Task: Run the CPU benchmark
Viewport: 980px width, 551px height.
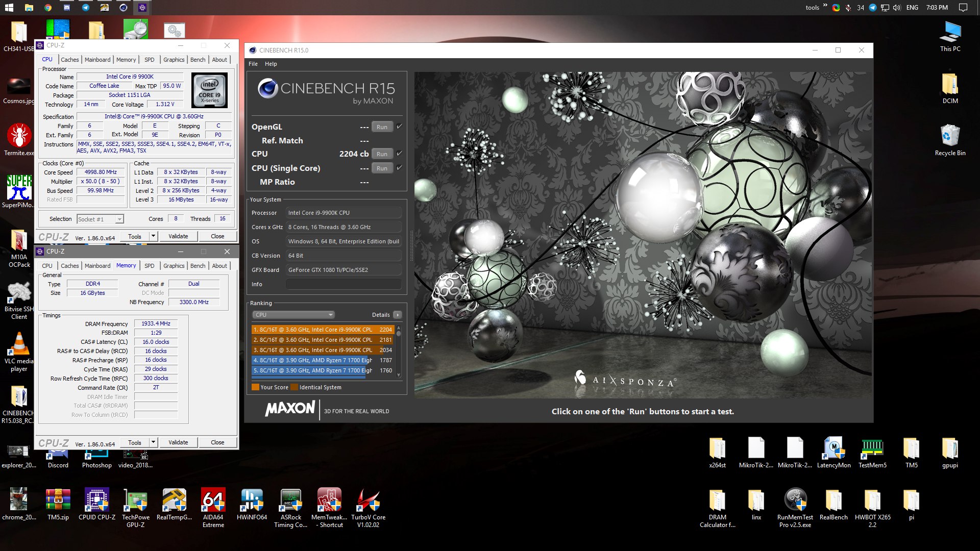Action: (382, 154)
